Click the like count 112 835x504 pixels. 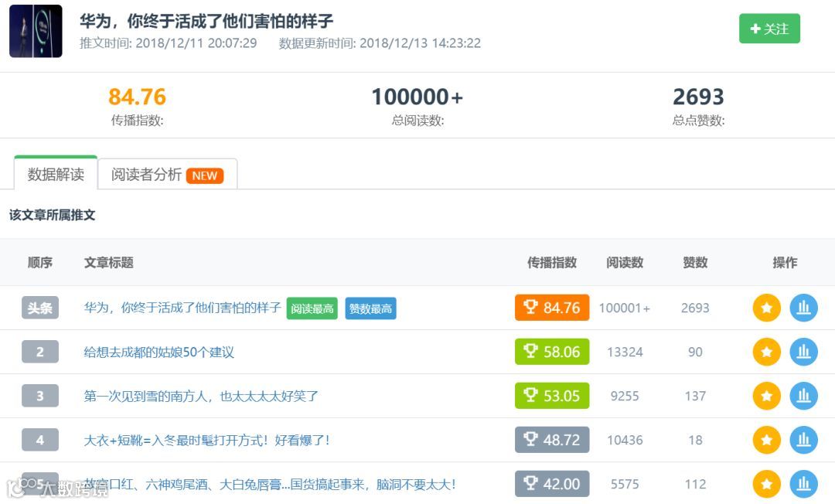695,484
